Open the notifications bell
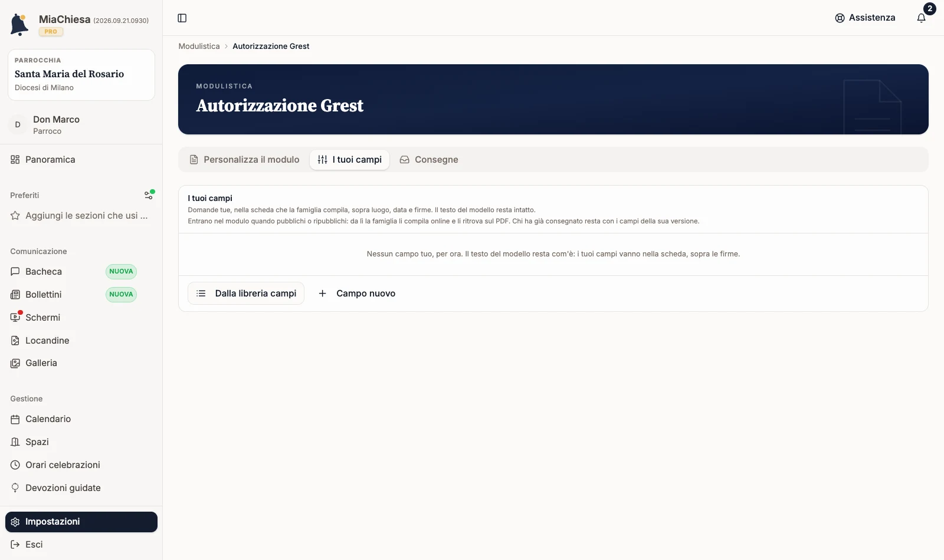Image resolution: width=944 pixels, height=560 pixels. pos(921,18)
